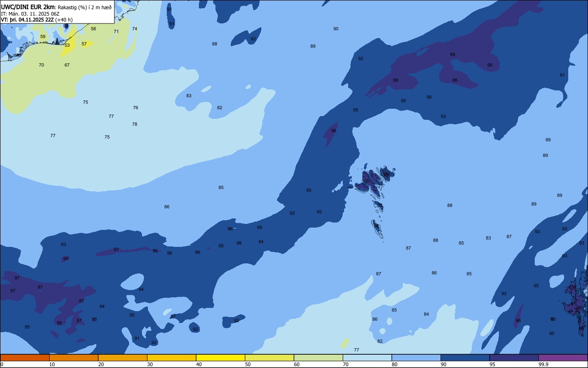The width and height of the screenshot is (588, 368).
Task: Click the legend scale label '20'
Action: click(x=101, y=364)
